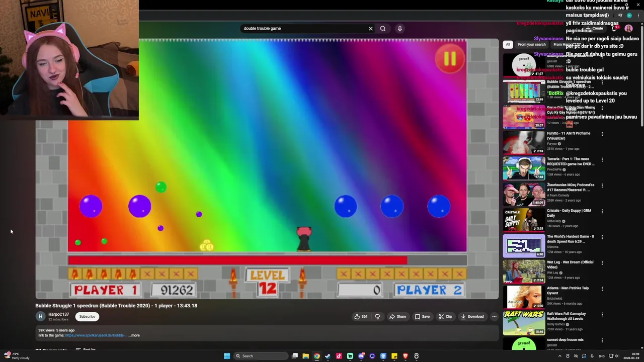Open options menu for Terraria video
This screenshot has height=362, width=644.
[x=602, y=160]
